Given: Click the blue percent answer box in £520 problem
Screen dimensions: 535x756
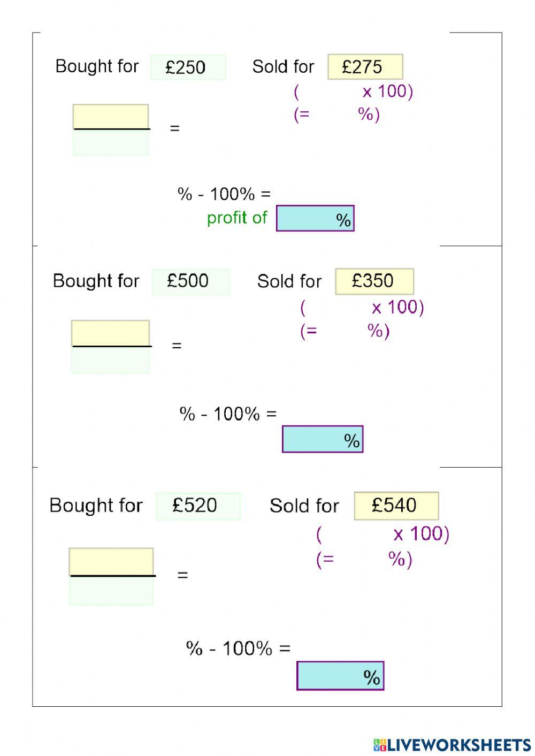Looking at the screenshot, I should click(x=340, y=676).
